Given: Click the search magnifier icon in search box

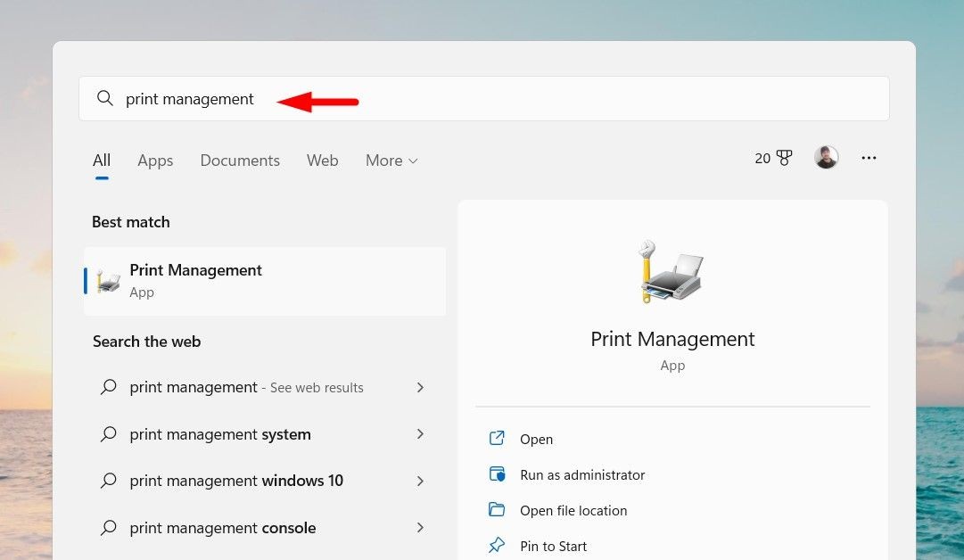Looking at the screenshot, I should [105, 98].
